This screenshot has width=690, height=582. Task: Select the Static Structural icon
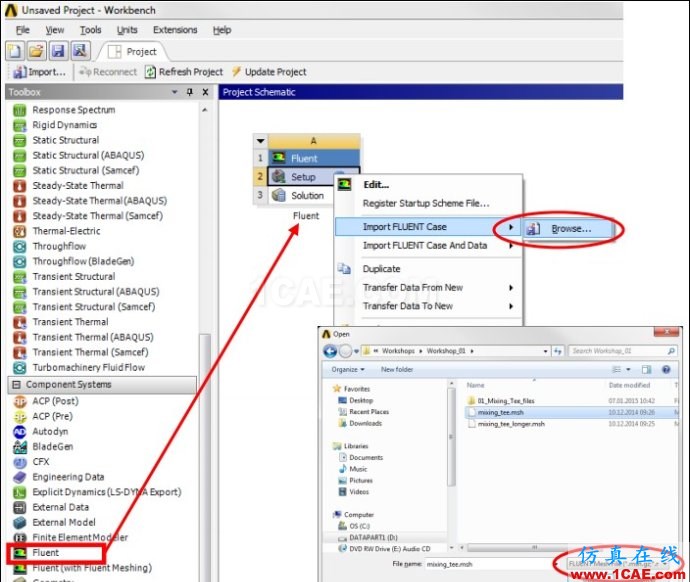(x=19, y=140)
